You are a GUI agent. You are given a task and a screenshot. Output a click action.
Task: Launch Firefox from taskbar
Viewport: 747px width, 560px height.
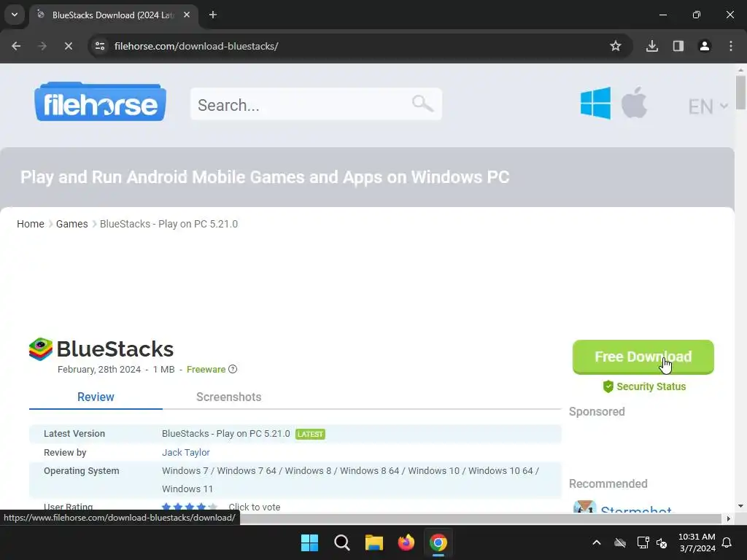tap(406, 542)
